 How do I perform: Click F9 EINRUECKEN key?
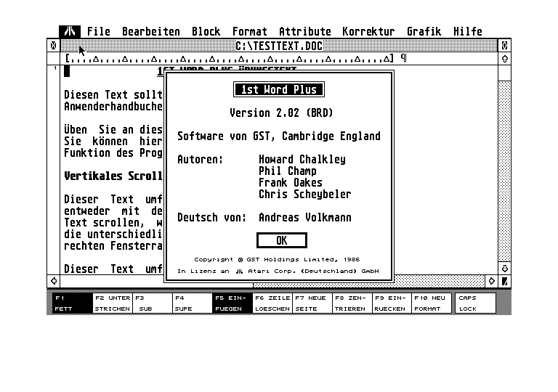tap(392, 303)
